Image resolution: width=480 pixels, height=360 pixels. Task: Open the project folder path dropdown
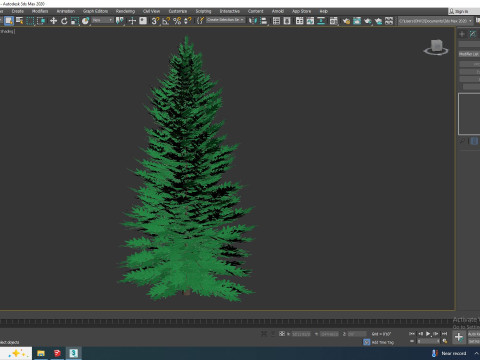[436, 21]
